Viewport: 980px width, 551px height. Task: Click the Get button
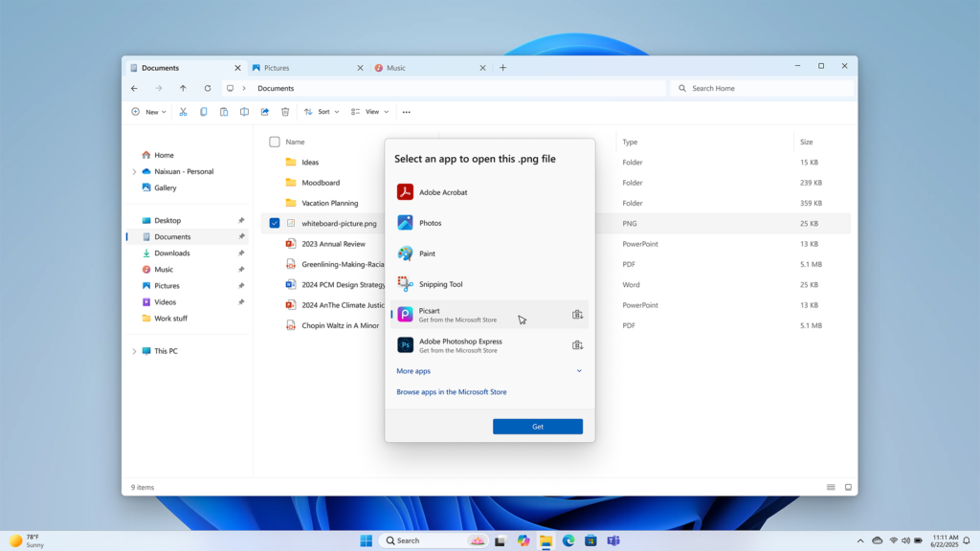[537, 426]
